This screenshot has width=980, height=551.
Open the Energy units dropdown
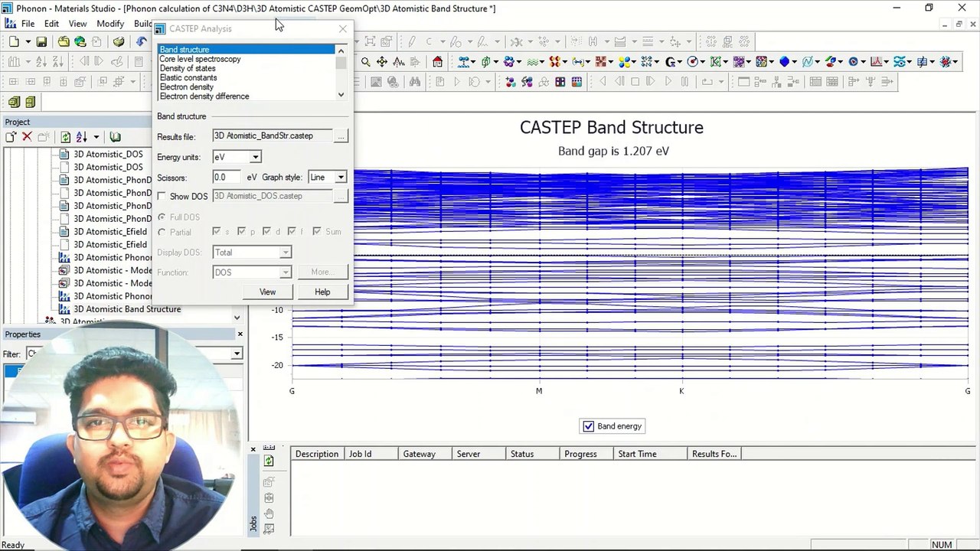[255, 157]
